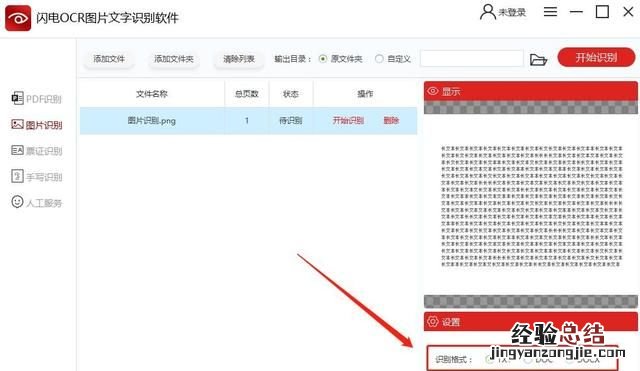Open PDF识别 from the sidebar
This screenshot has width=640, height=371.
point(36,99)
